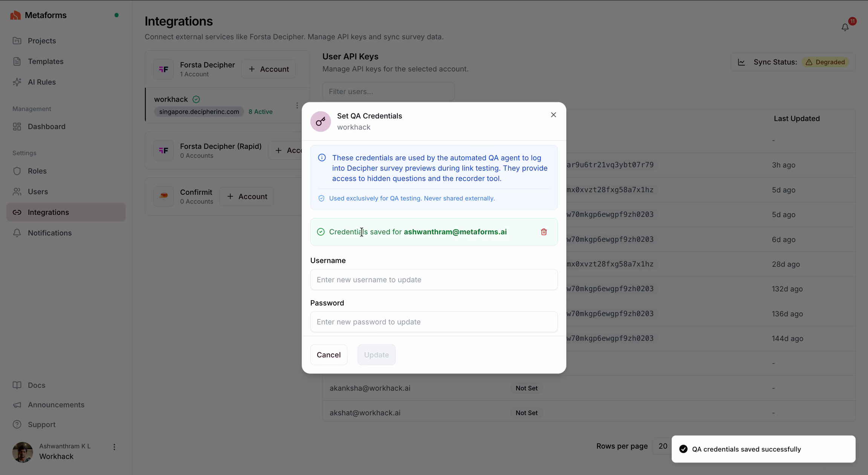Delete saved credentials with trash icon
The width and height of the screenshot is (868, 475).
click(x=544, y=232)
